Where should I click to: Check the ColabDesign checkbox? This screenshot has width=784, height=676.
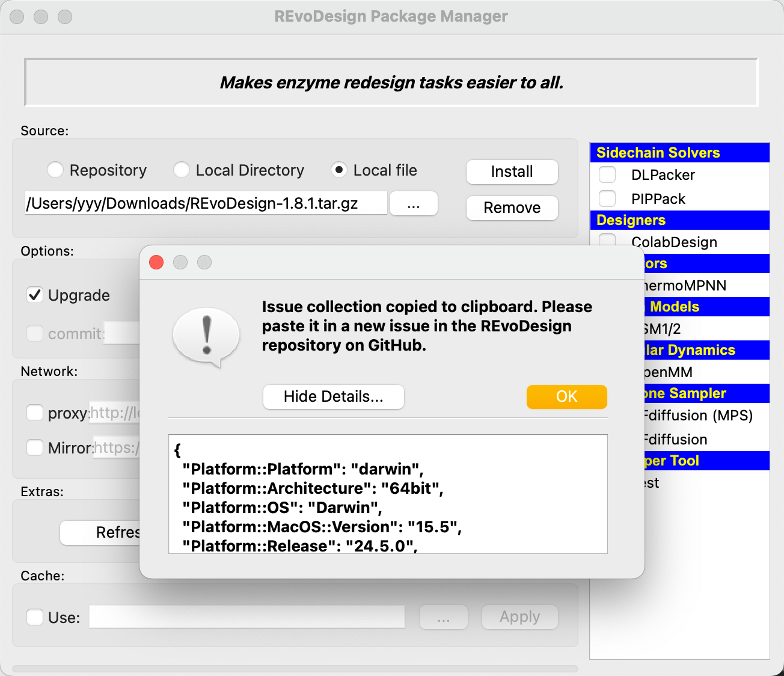[x=607, y=241]
